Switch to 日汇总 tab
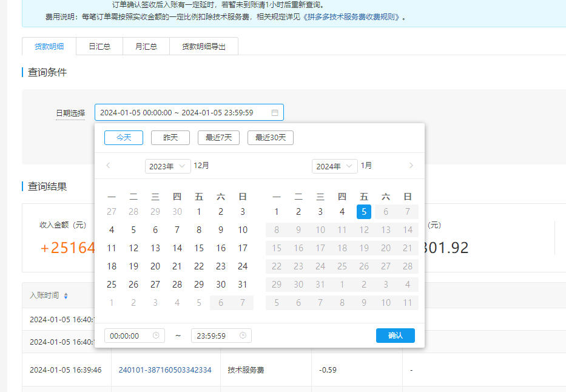The image size is (566, 392). point(99,47)
